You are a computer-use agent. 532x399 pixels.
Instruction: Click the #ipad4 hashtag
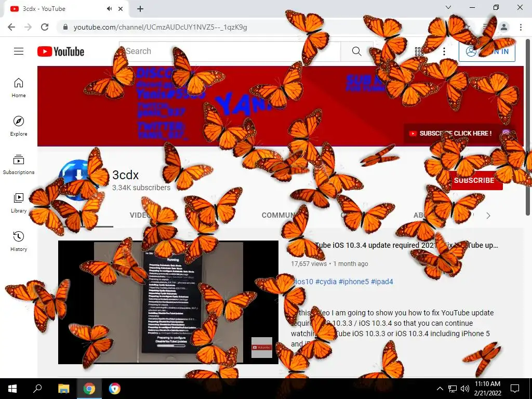point(382,282)
